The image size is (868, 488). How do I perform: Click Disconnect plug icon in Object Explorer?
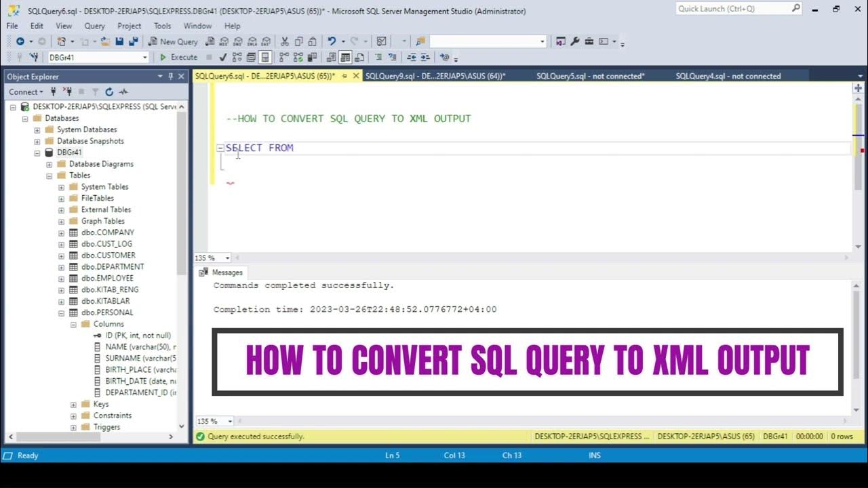pos(67,91)
